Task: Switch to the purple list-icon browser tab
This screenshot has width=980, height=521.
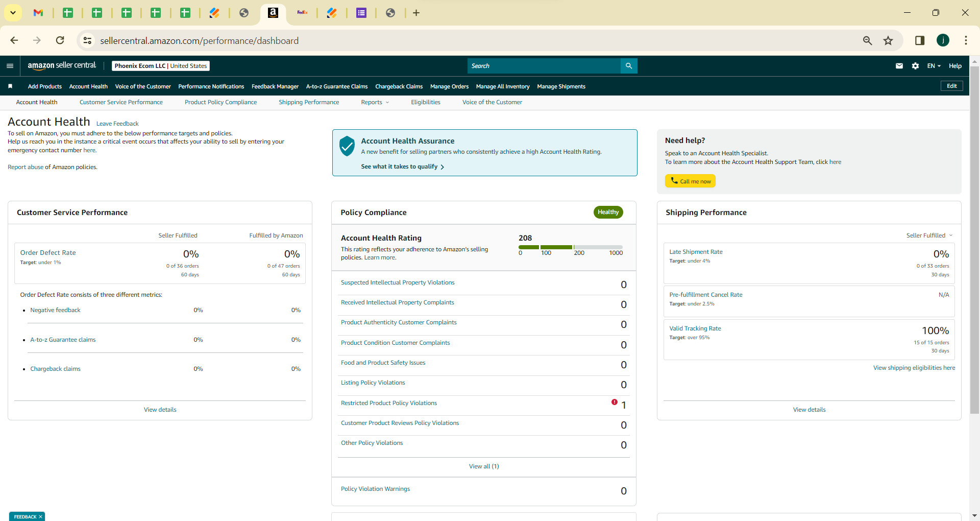Action: 361,13
